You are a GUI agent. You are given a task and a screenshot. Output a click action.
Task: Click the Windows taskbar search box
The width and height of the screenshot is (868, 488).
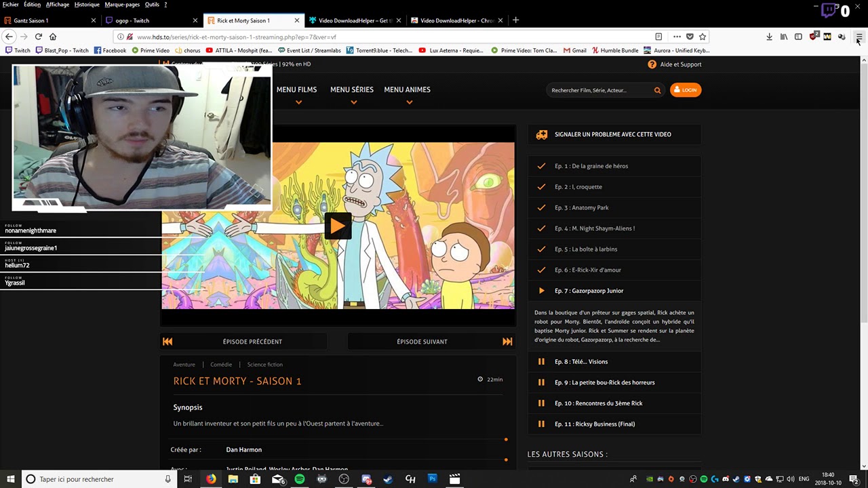pos(100,479)
